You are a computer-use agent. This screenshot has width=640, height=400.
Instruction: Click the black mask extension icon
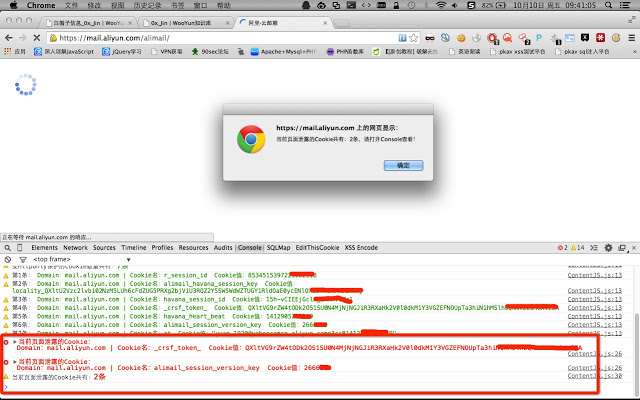pyautogui.click(x=429, y=38)
